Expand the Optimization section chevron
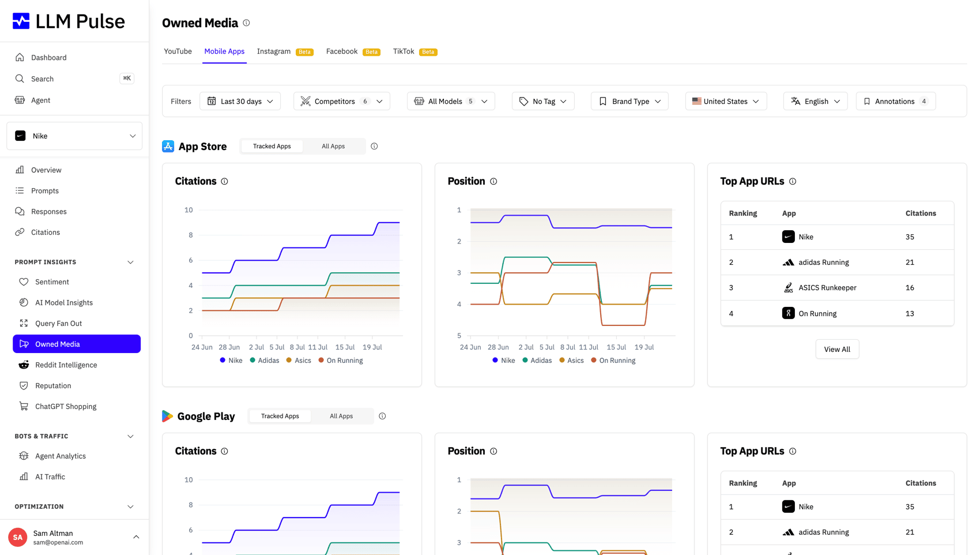980x555 pixels. (x=130, y=507)
